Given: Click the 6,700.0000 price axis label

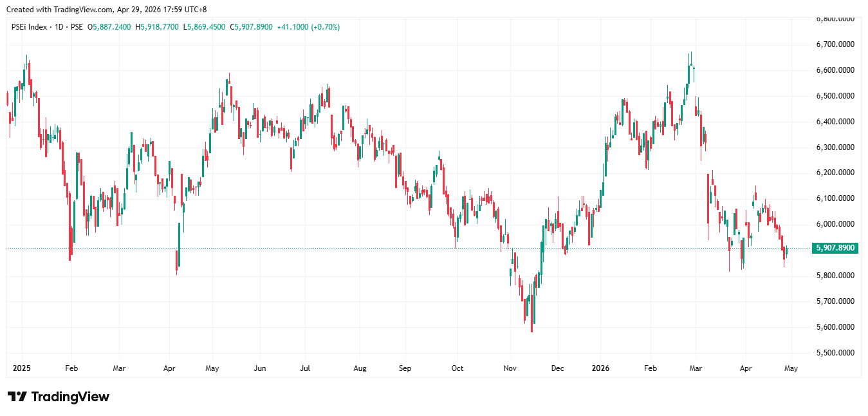Looking at the screenshot, I should click(x=835, y=44).
